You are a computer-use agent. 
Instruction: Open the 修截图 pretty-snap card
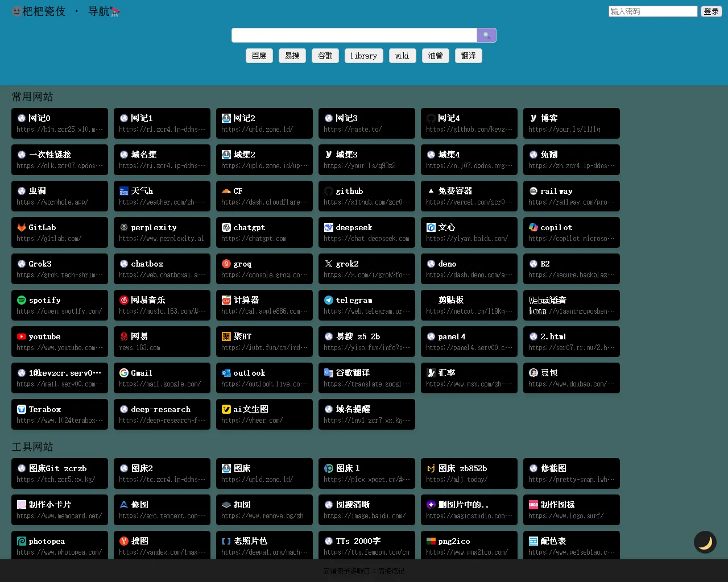572,473
